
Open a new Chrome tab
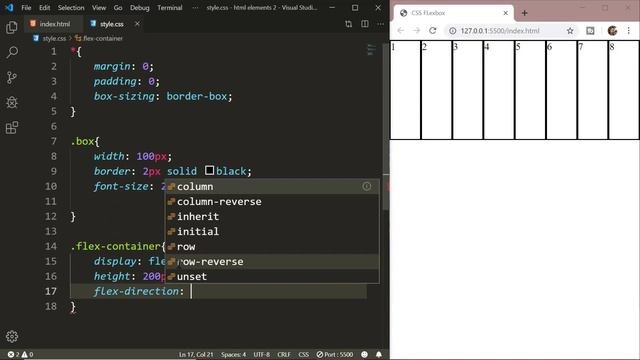click(524, 13)
